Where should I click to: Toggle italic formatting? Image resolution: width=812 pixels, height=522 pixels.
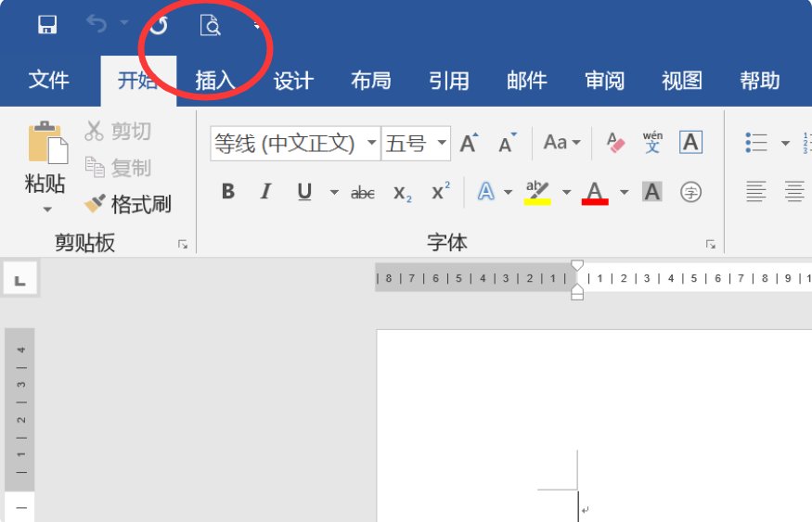[265, 191]
